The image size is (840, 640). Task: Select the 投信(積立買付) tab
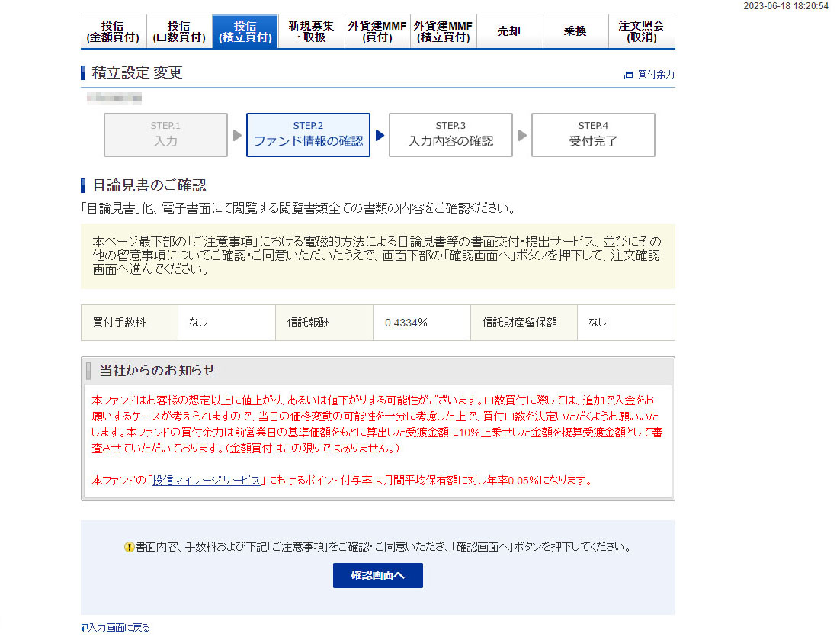click(x=245, y=31)
